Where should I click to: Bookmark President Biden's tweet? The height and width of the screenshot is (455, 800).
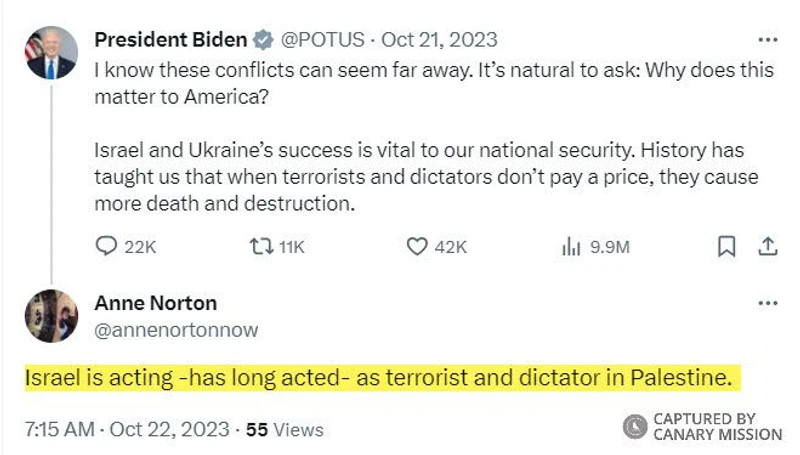728,246
